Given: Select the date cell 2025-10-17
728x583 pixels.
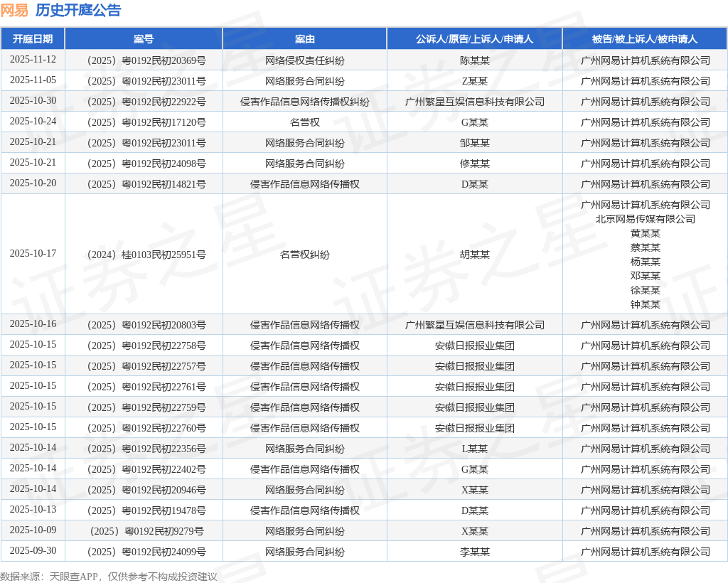Looking at the screenshot, I should click(x=33, y=253).
